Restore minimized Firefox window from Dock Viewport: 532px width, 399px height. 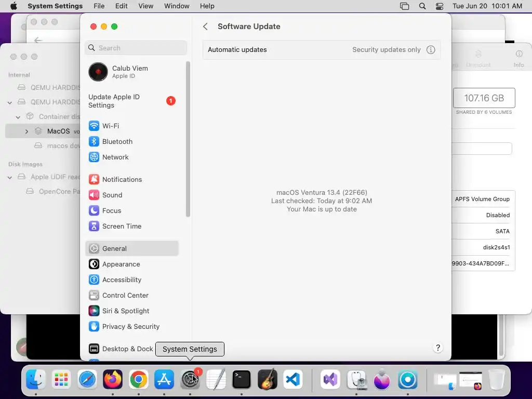point(471,381)
